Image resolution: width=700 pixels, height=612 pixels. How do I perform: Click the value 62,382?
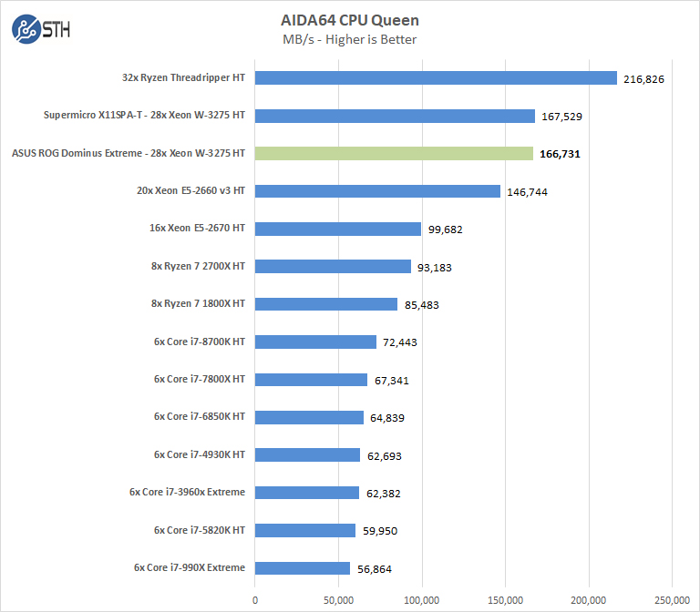coord(384,495)
